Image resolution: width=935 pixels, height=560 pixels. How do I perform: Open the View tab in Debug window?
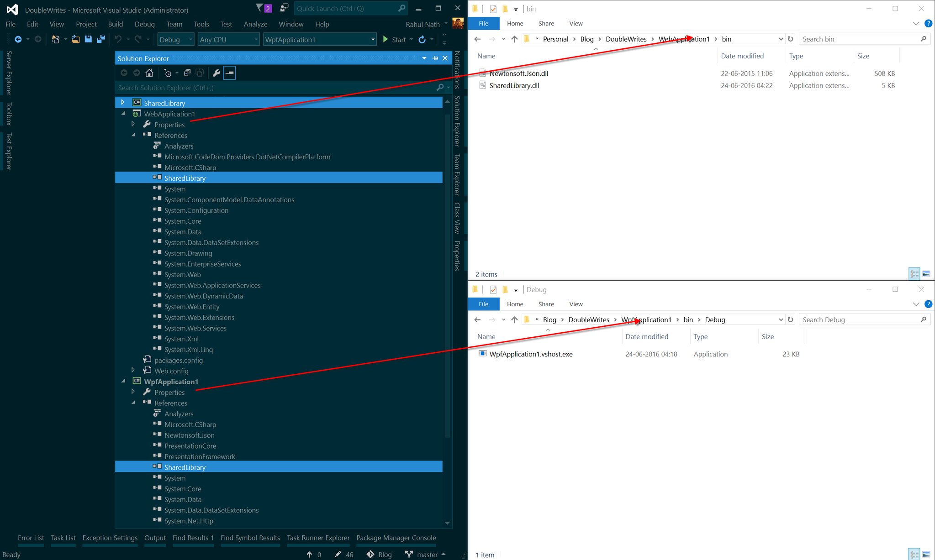[576, 304]
